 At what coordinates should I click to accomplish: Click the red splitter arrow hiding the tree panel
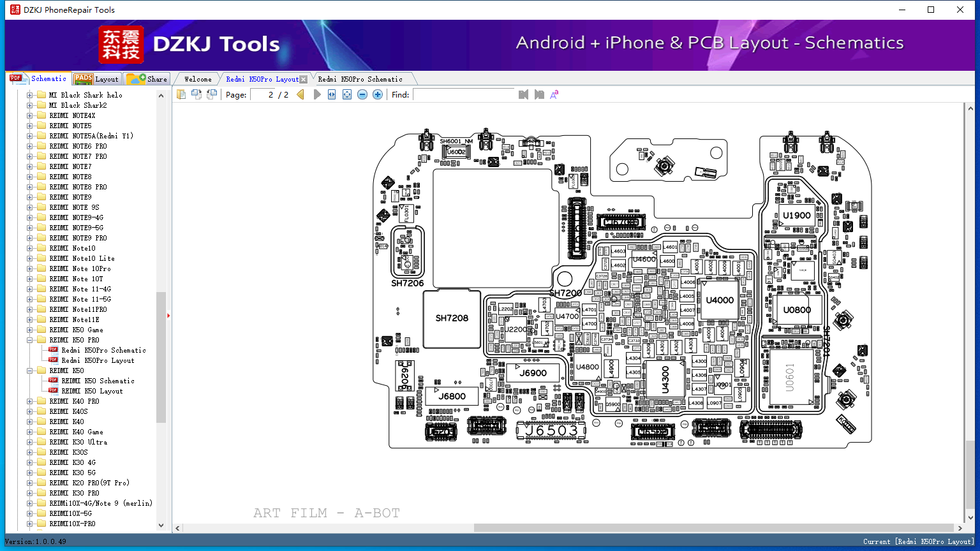point(168,315)
